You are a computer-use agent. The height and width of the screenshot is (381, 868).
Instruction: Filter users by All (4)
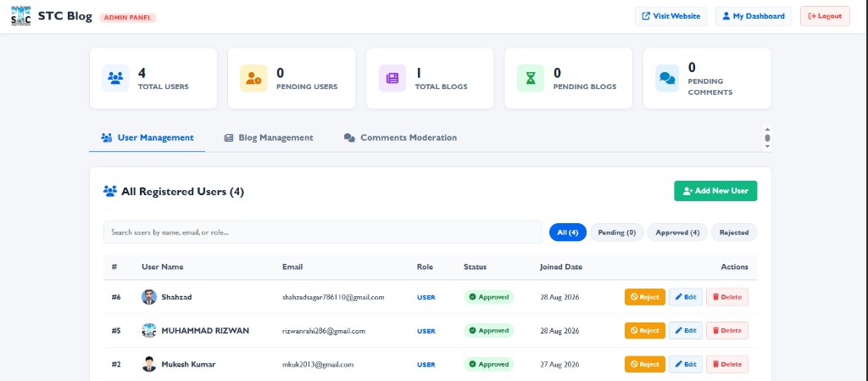567,233
